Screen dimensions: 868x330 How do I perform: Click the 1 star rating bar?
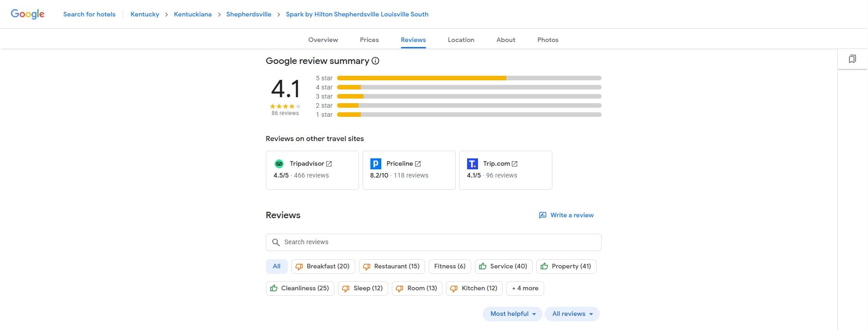(x=469, y=115)
